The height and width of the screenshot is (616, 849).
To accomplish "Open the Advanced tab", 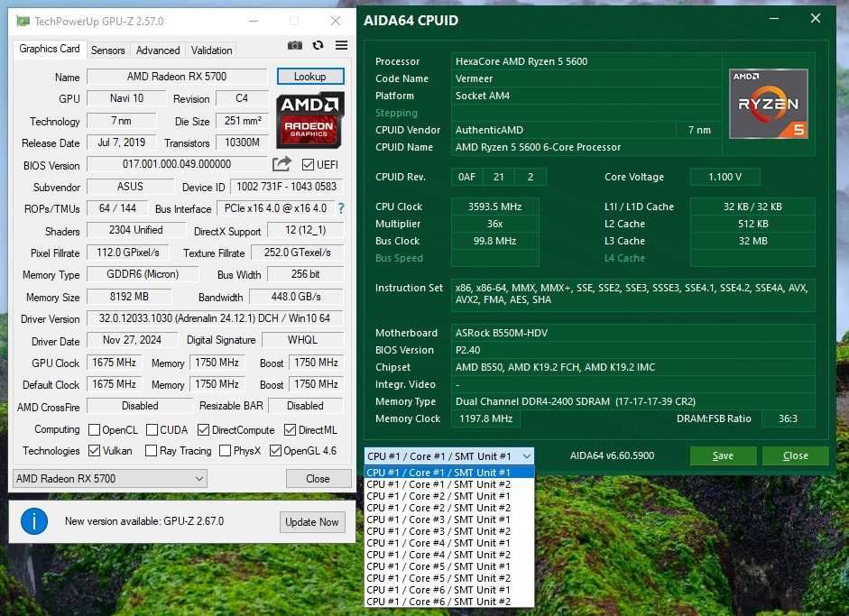I will [x=158, y=51].
